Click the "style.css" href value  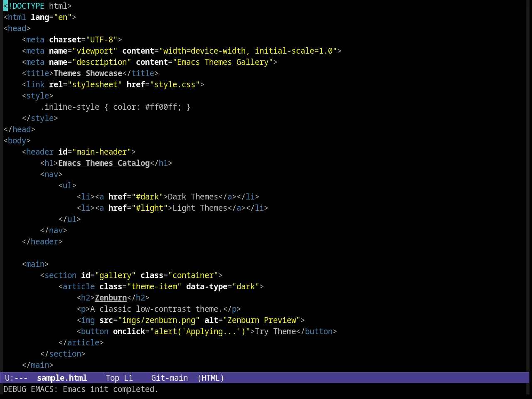175,84
